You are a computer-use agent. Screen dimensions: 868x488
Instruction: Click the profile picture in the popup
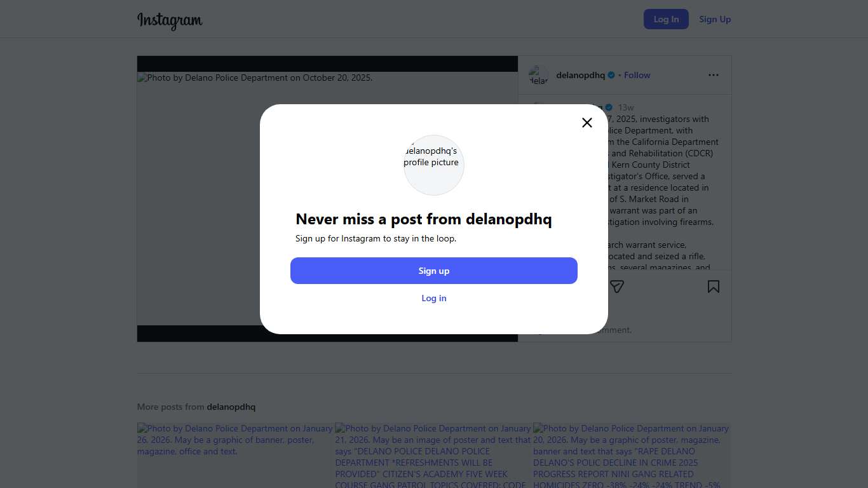point(434,165)
